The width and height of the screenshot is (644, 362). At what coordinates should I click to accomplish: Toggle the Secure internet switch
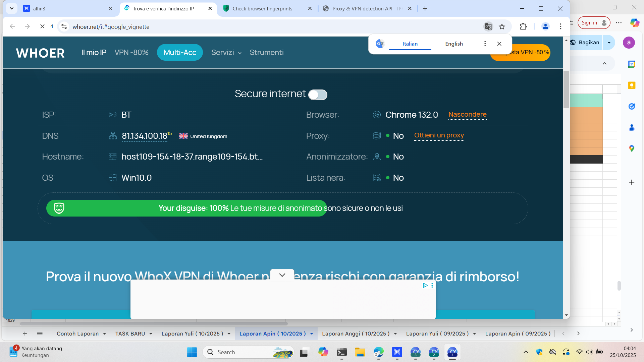point(318,95)
